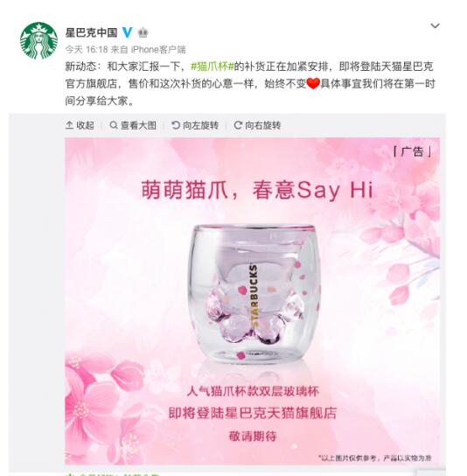Click the 萌萌猫爪，春意Say Hi headline
467x476 pixels.
click(x=257, y=191)
